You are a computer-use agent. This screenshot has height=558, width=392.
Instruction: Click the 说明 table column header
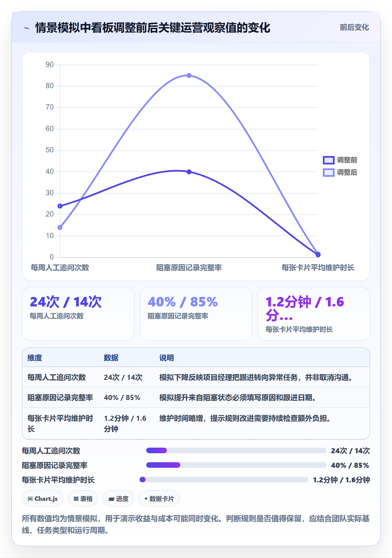click(167, 358)
